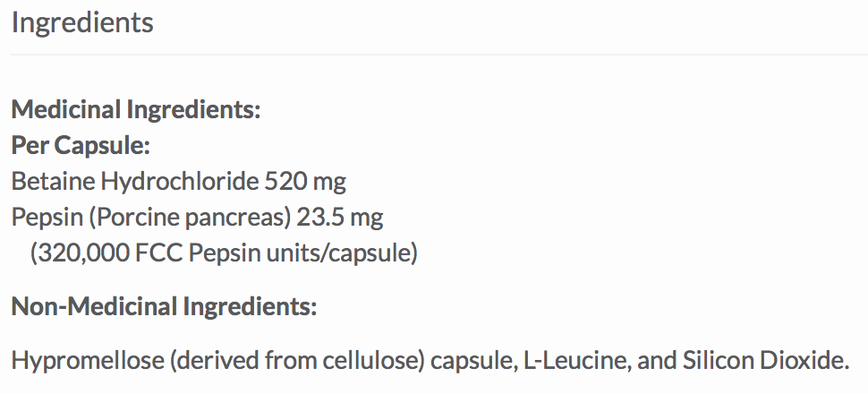
Task: Click the word 'Betaine'
Action: click(x=53, y=182)
